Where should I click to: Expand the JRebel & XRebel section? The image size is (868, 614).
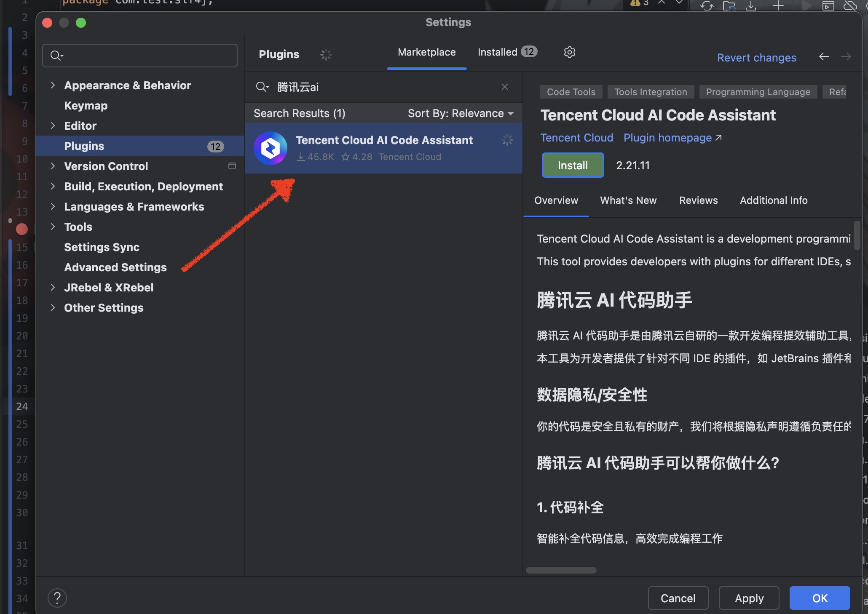[53, 287]
